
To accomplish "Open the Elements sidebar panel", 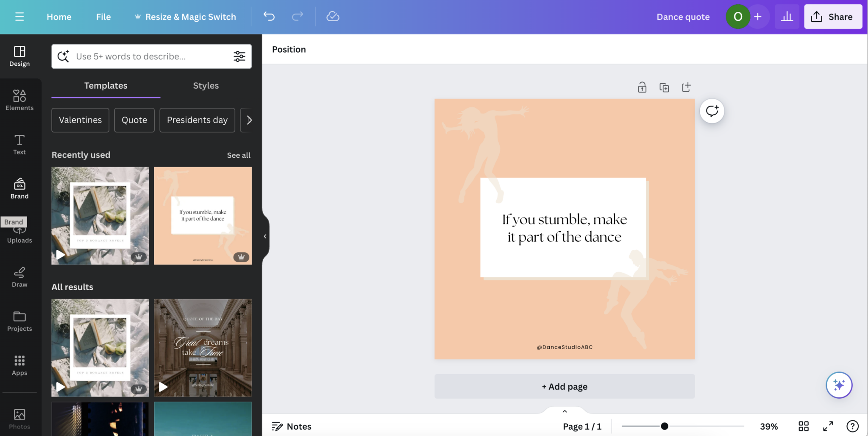I will tap(19, 100).
